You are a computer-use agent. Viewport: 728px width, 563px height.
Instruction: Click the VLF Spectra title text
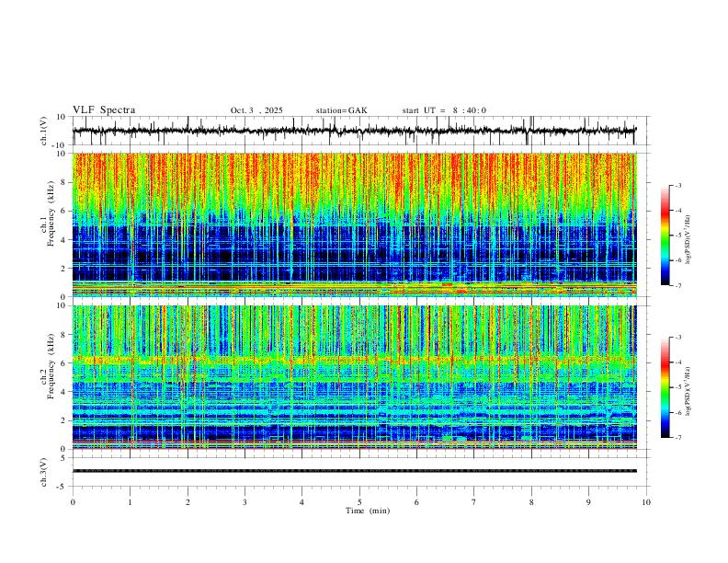(x=104, y=110)
